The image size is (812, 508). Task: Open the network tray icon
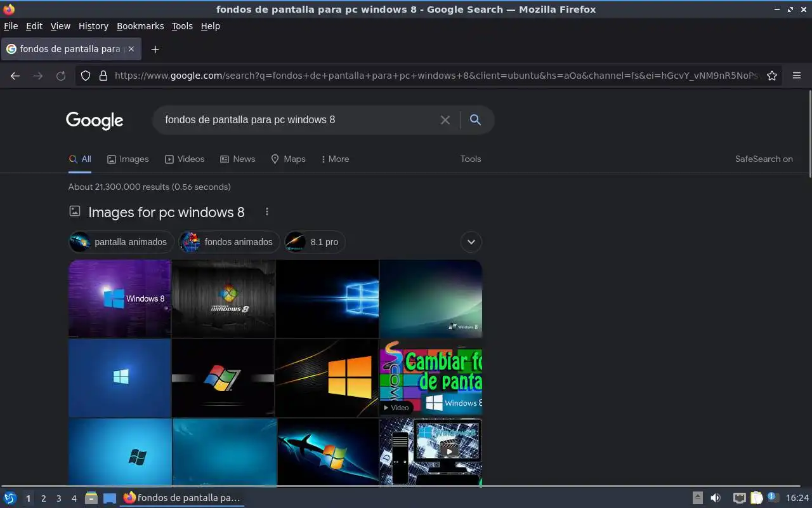point(739,498)
